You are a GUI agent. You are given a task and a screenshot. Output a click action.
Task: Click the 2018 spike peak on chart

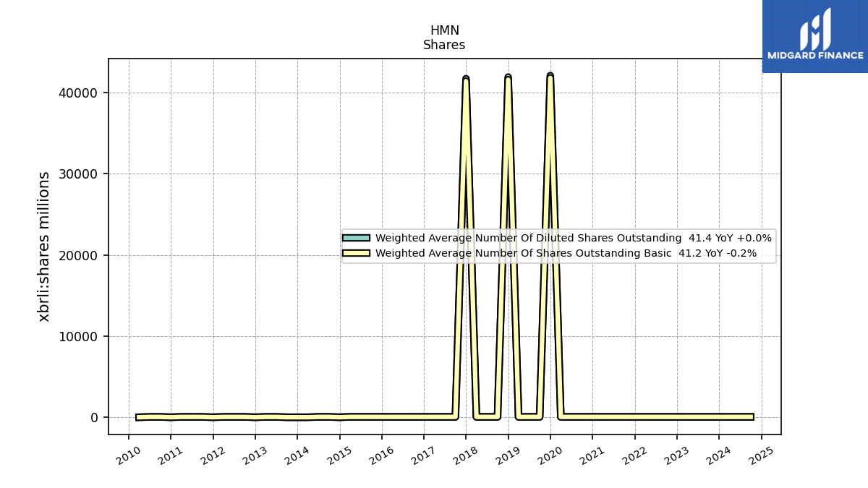point(466,78)
